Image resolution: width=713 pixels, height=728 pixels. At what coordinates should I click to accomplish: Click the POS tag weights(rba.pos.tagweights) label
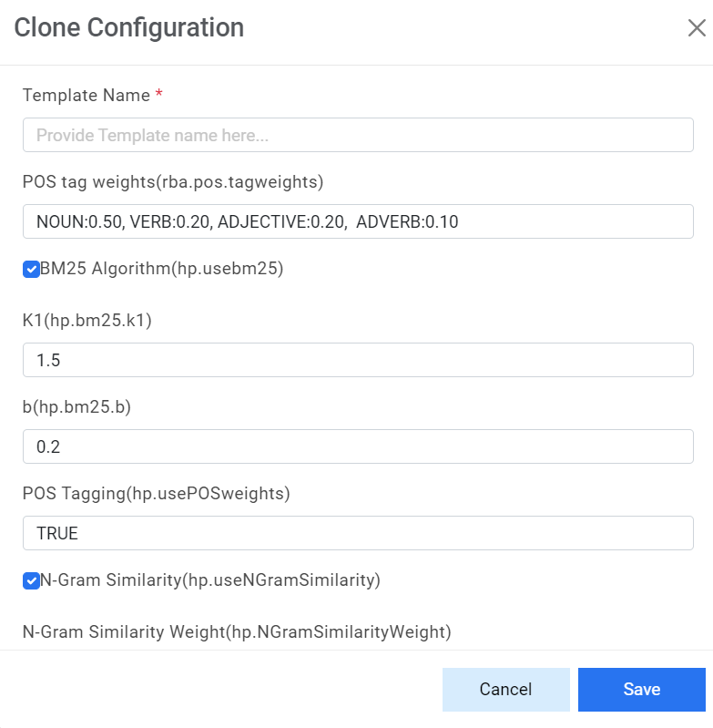[173, 182]
